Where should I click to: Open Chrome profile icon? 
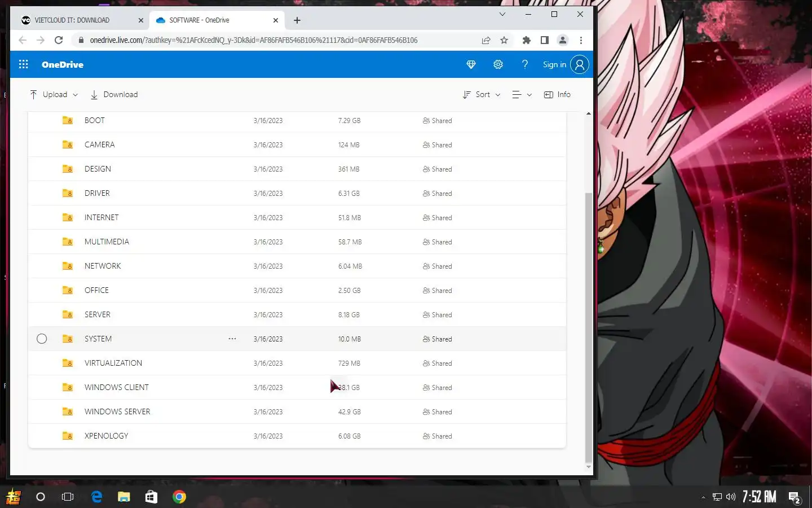pos(563,40)
